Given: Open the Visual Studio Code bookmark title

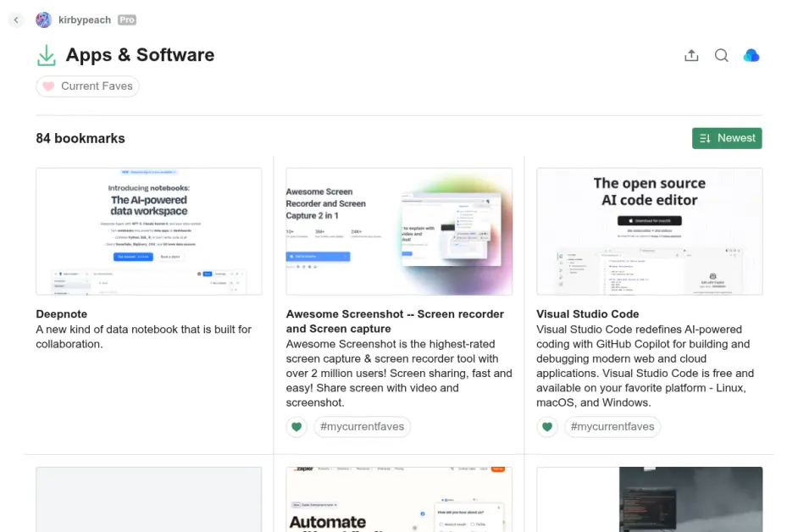Looking at the screenshot, I should point(587,314).
